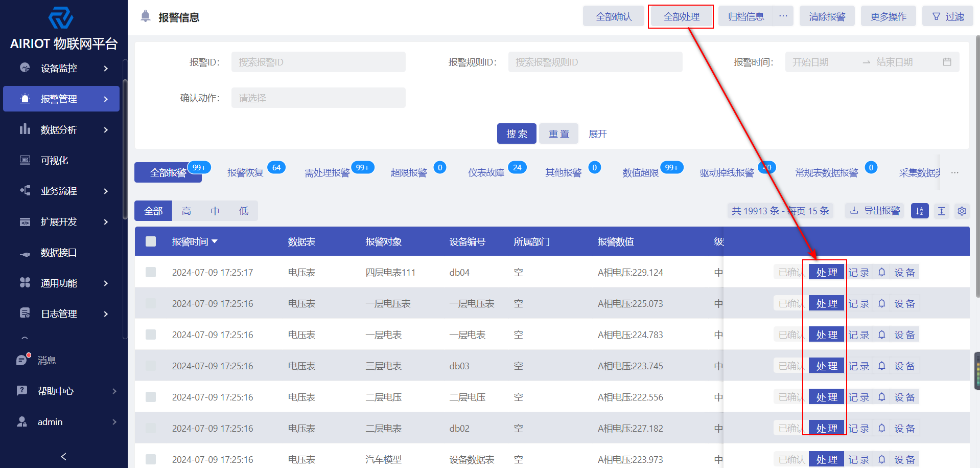Switch to 数值超限 tab
The height and width of the screenshot is (468, 980).
(640, 173)
